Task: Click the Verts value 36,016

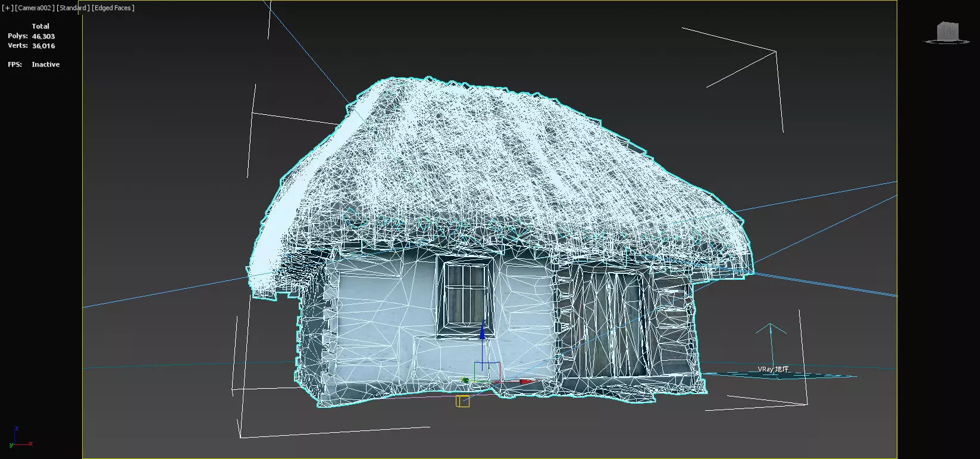Action: (43, 46)
